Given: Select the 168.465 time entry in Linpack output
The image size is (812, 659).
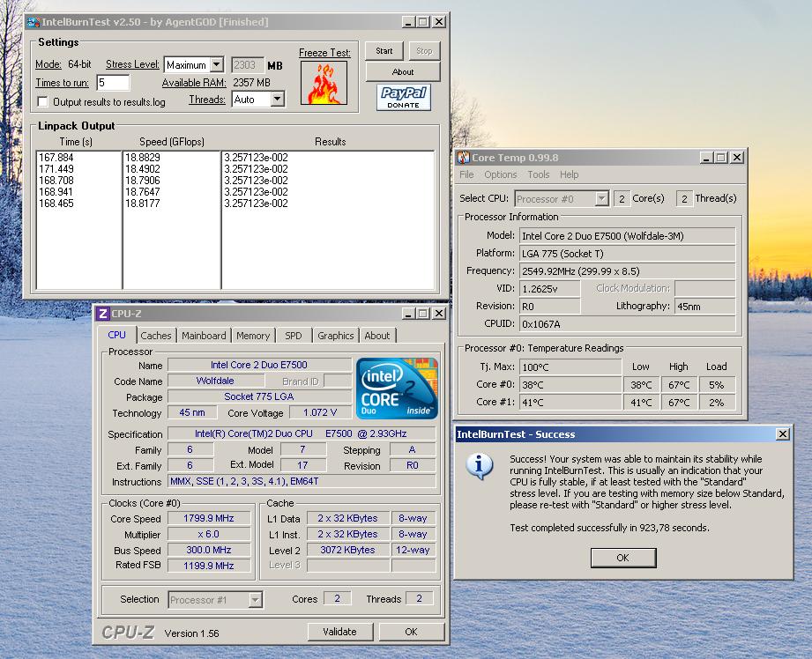Looking at the screenshot, I should tap(56, 204).
